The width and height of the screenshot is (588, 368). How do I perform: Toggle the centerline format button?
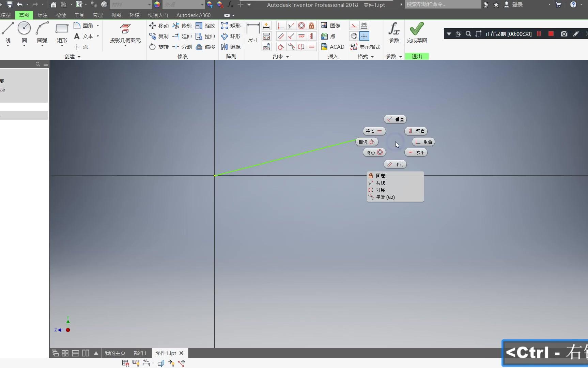pos(354,36)
